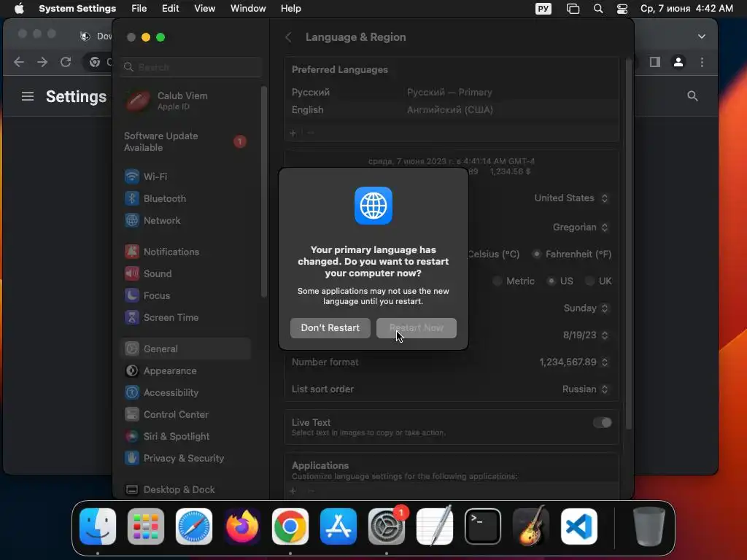Open Siri & Spotlight settings
This screenshot has height=560, width=747.
(x=186, y=437)
